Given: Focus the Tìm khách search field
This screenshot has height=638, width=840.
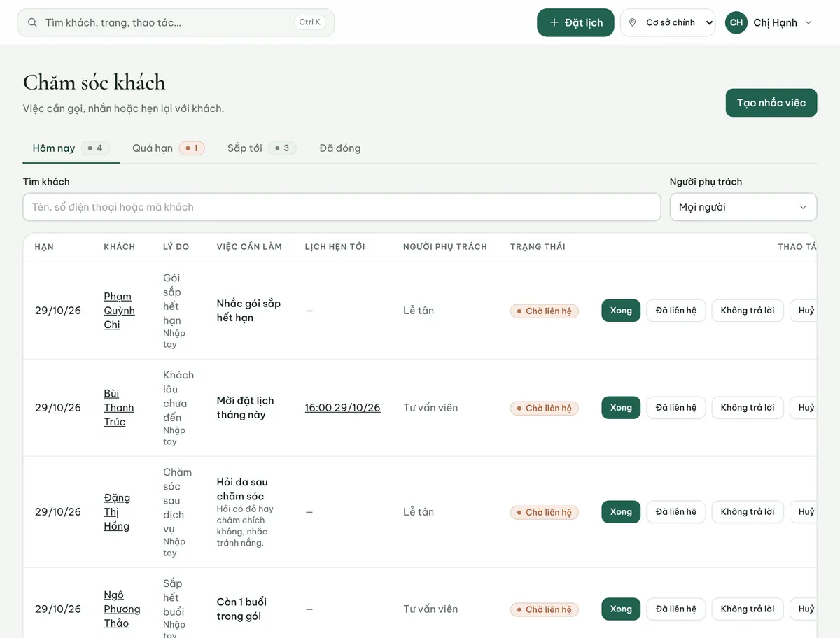Looking at the screenshot, I should pos(342,207).
